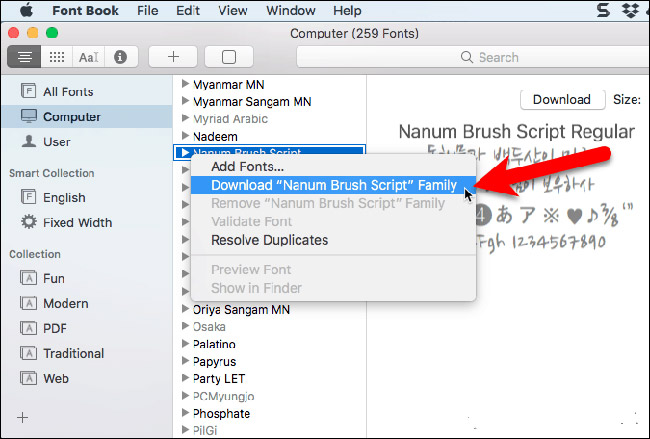Click the User person icon
Image resolution: width=650 pixels, height=439 pixels.
(x=29, y=141)
